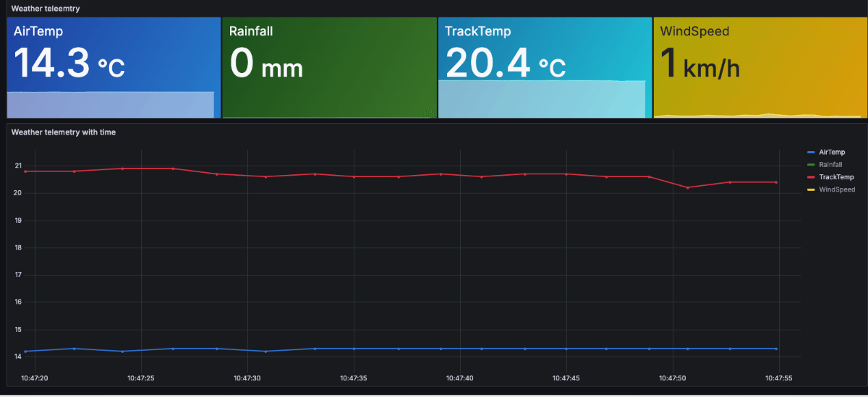Viewport: 868px width, 397px height.
Task: Click the 21 y-axis label
Action: point(18,166)
